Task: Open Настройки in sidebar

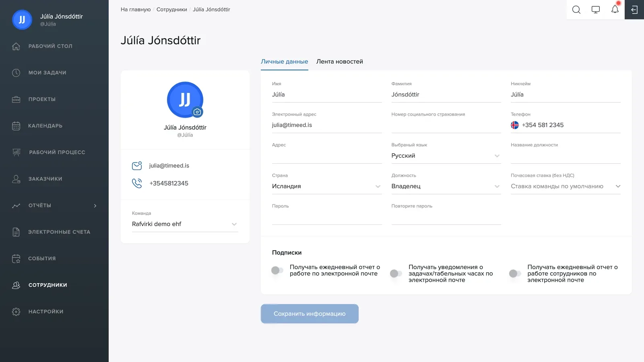Action: tap(46, 312)
